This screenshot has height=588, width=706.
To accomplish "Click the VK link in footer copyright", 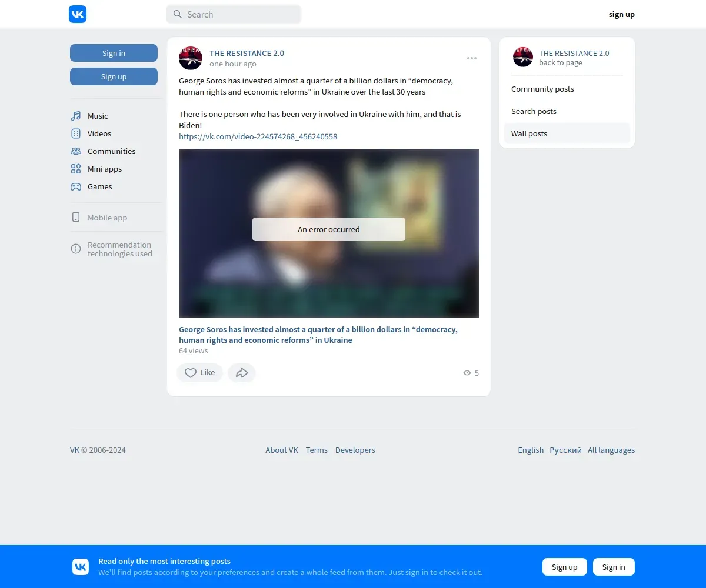I will click(x=75, y=450).
